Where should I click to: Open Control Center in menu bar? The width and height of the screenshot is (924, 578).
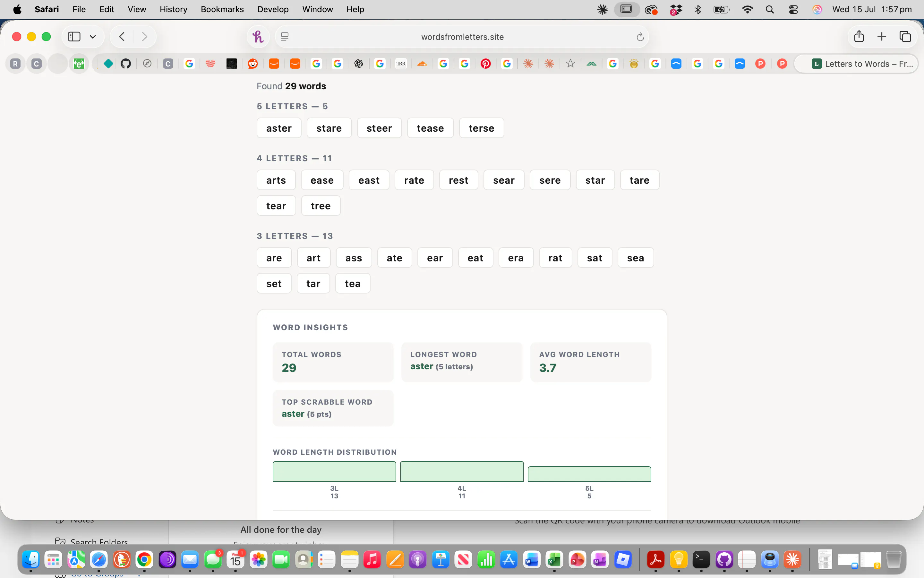point(793,9)
